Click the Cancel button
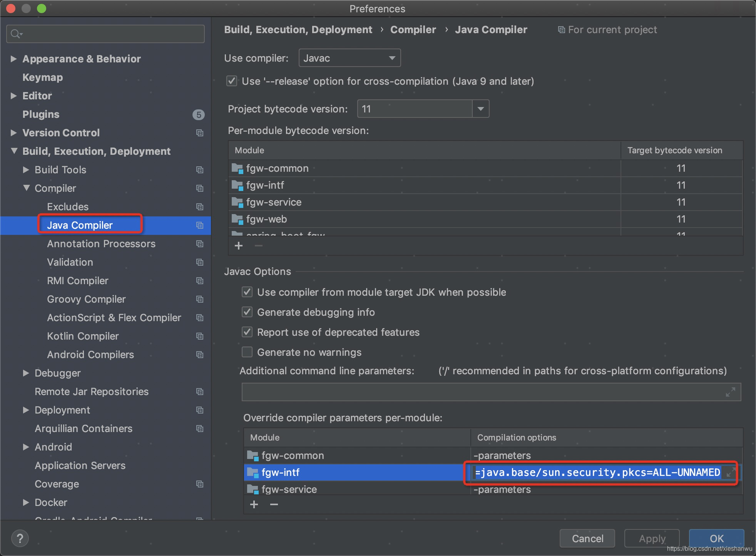This screenshot has width=756, height=556. (587, 538)
